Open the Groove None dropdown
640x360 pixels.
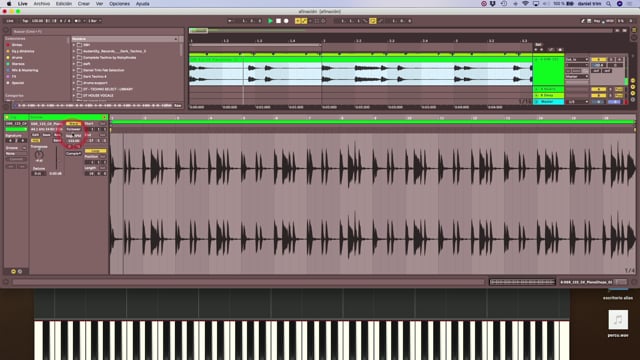(16, 153)
